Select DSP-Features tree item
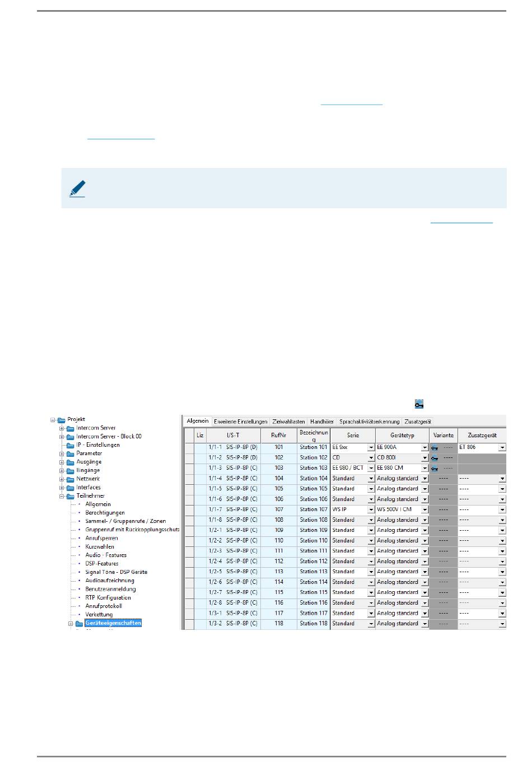Screen dimensions: 532x767 [102, 564]
